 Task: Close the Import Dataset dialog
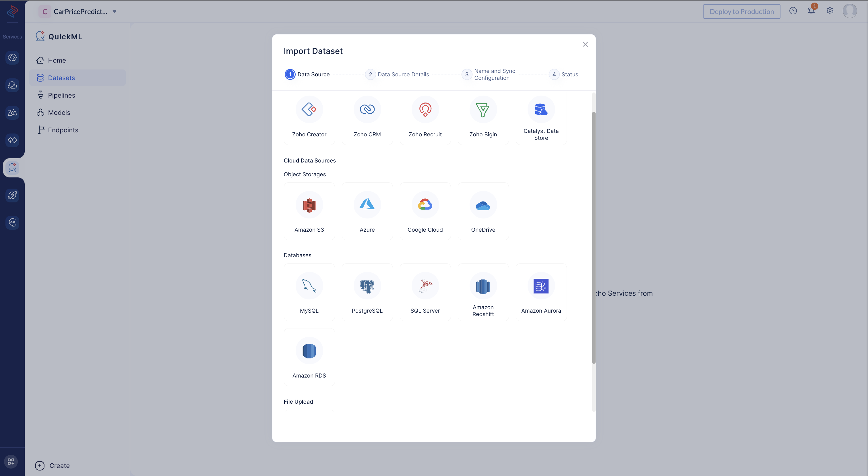(585, 44)
